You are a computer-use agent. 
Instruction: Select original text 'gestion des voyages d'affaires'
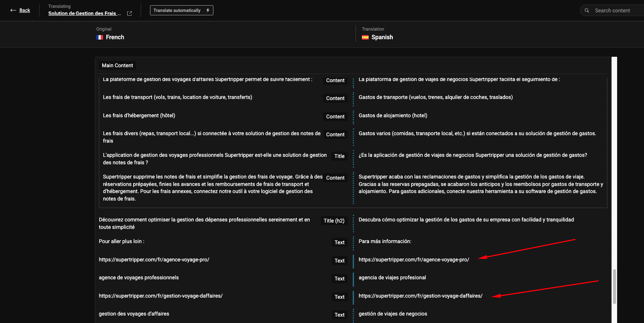134,314
